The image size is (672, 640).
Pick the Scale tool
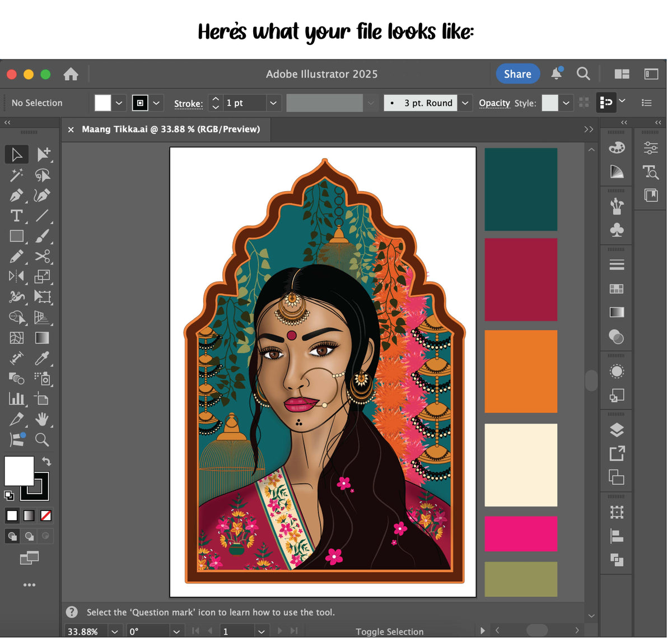click(x=43, y=276)
